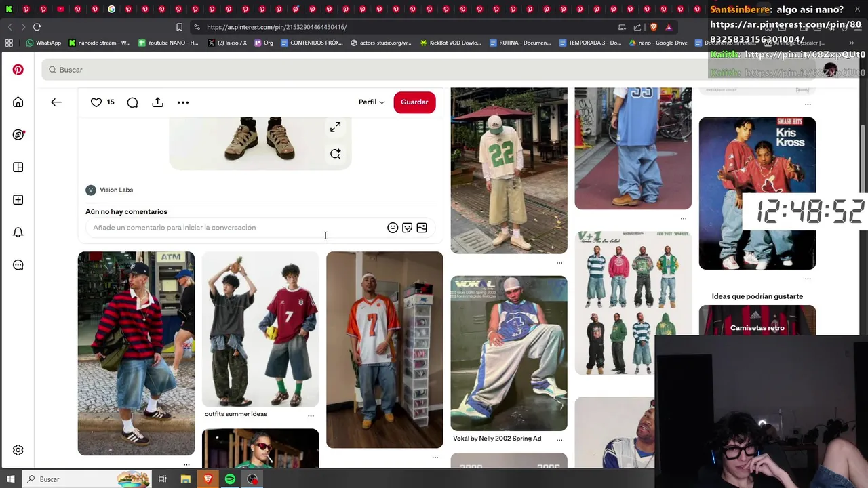
Task: Open nano - Google Drive bookmark
Action: point(658,43)
